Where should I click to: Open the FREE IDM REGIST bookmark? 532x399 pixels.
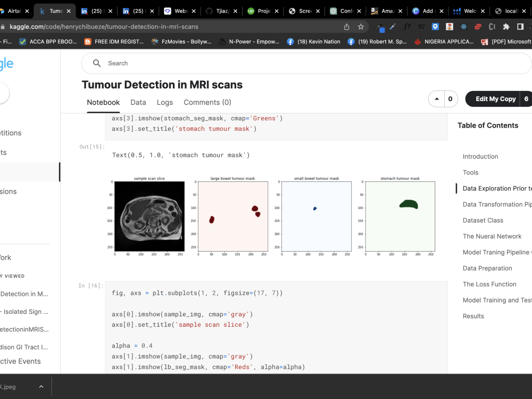tap(114, 41)
